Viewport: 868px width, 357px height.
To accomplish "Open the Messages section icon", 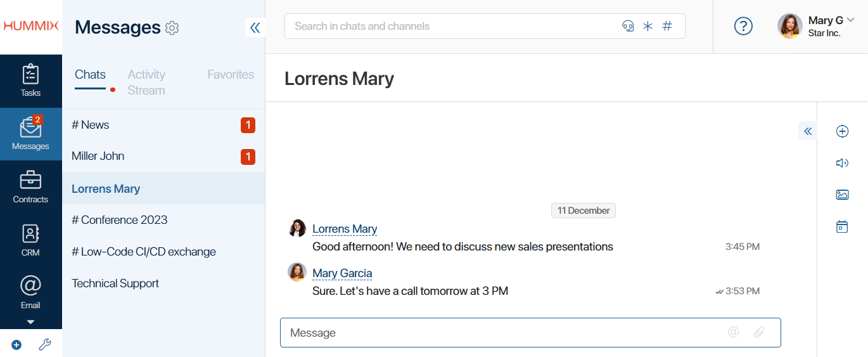I will click(x=30, y=134).
